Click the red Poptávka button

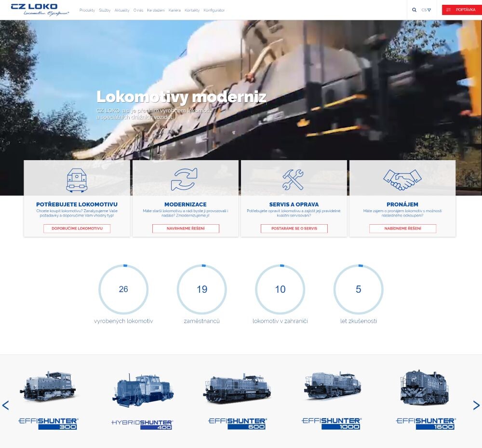click(461, 10)
